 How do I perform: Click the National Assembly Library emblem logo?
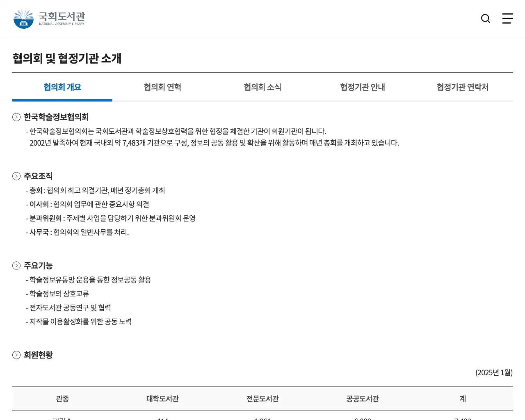23,18
